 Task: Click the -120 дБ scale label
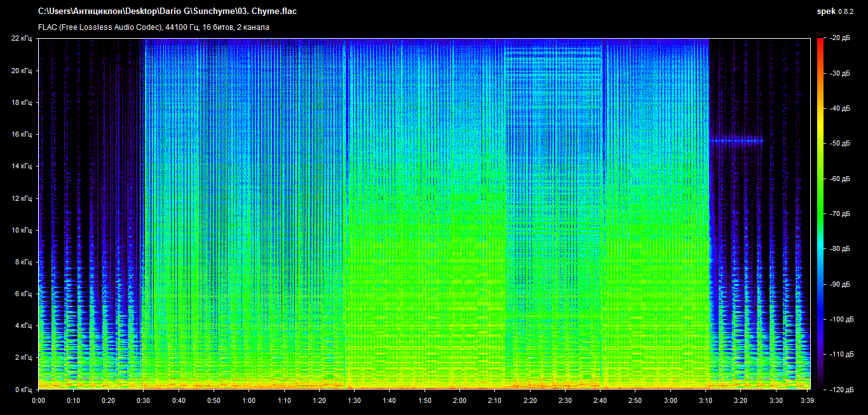[841, 389]
